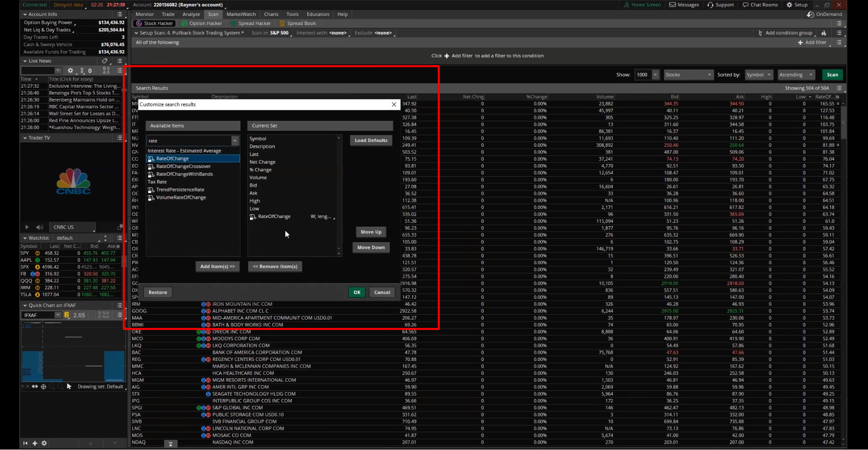Open results column customize gear icon
Viewport: 868px width, 450px height.
838,97
